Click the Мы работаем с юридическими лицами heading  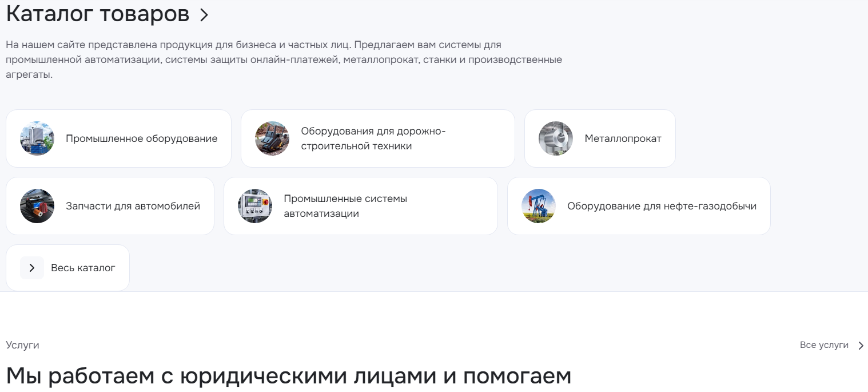click(288, 377)
